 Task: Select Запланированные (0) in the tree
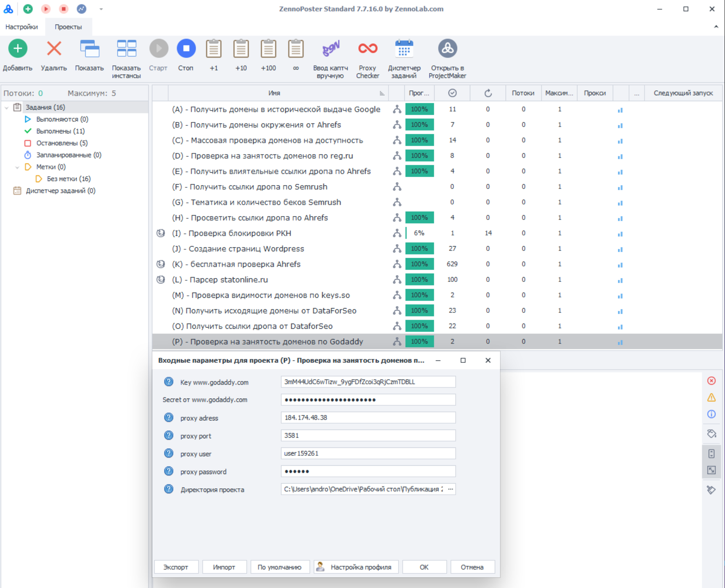69,155
